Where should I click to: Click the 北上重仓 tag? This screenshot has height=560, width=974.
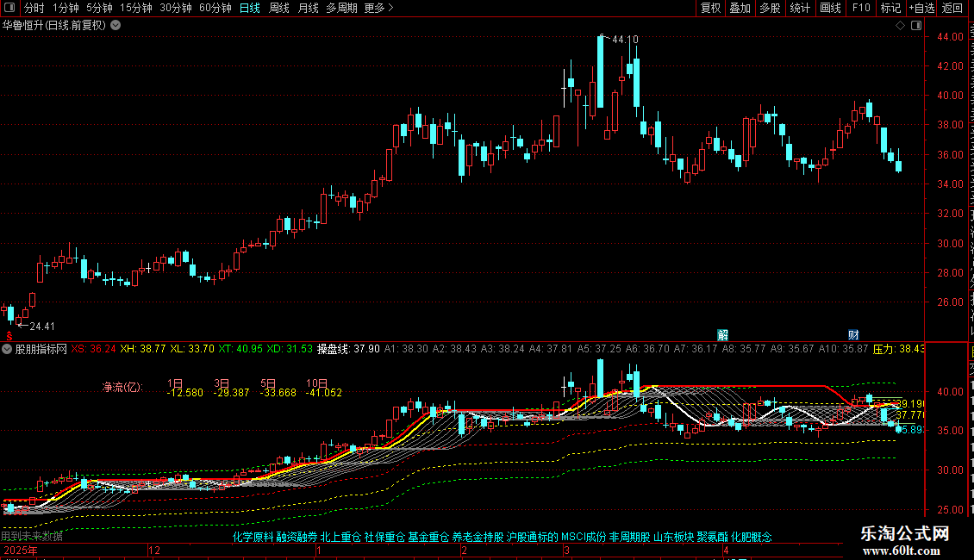(x=341, y=537)
